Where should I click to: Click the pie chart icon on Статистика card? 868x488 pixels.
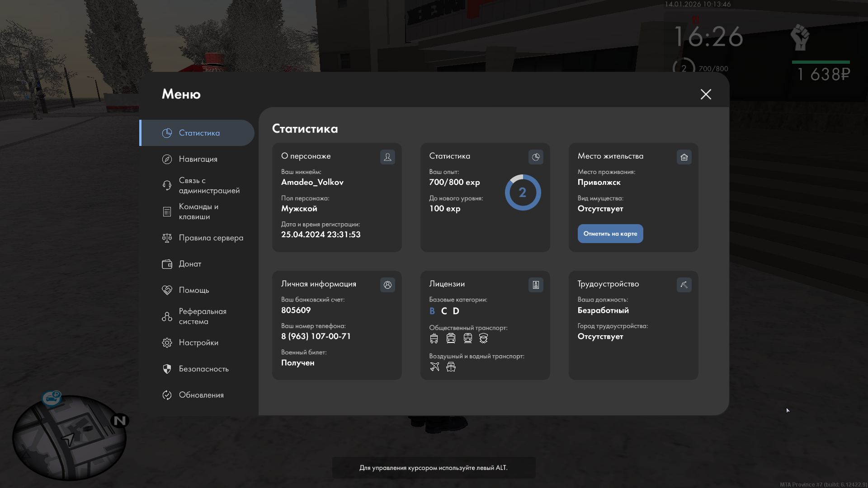[536, 157]
